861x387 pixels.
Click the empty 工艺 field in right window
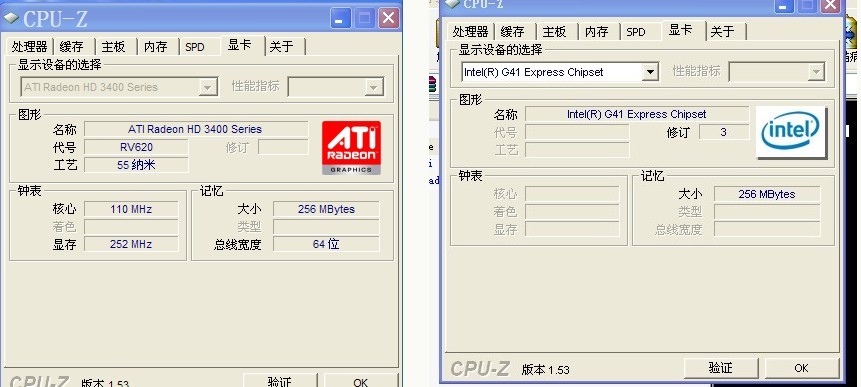click(577, 150)
